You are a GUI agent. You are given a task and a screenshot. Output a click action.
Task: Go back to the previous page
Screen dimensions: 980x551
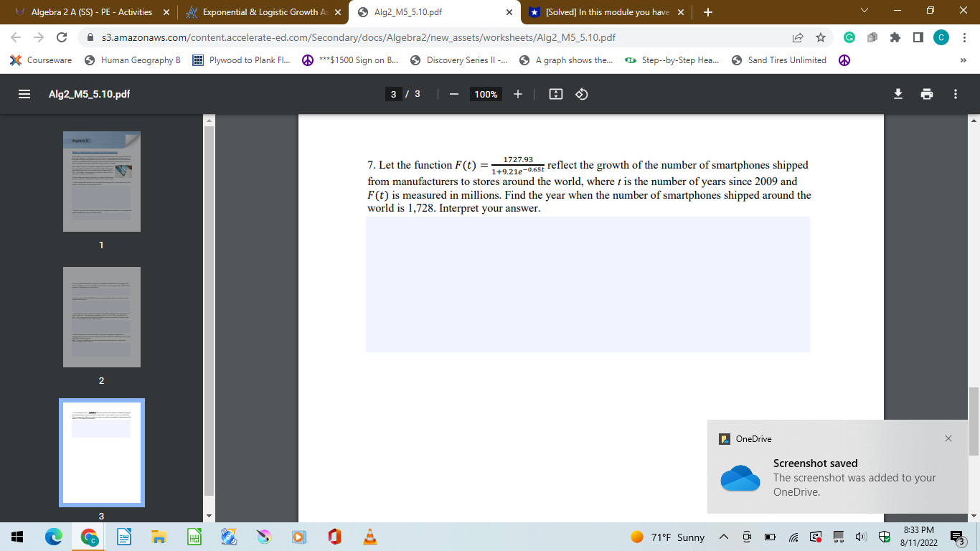[x=16, y=37]
